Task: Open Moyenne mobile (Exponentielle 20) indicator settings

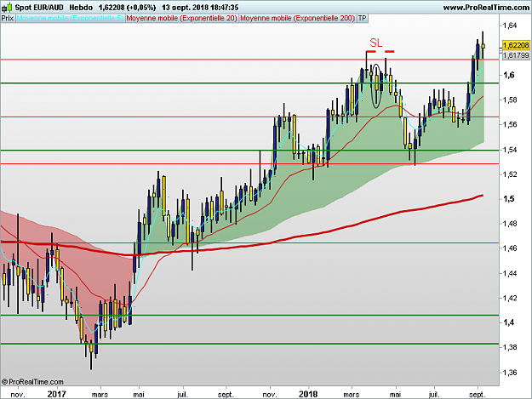Action: 181,19
